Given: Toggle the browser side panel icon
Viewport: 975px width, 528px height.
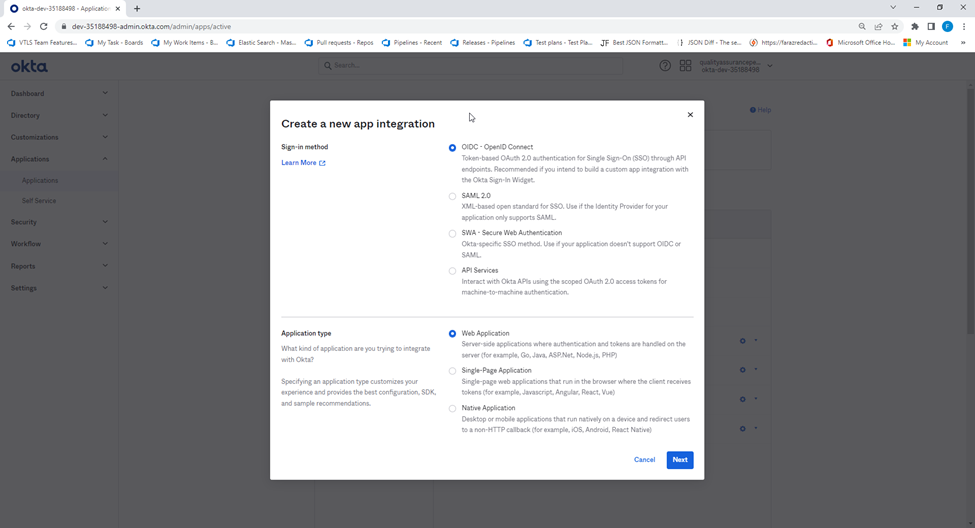Looking at the screenshot, I should [x=931, y=26].
